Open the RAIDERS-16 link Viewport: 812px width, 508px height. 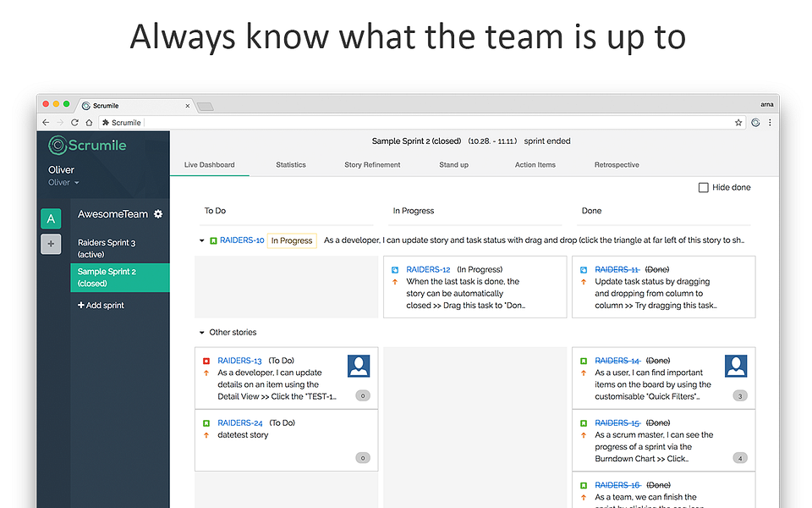click(x=617, y=485)
